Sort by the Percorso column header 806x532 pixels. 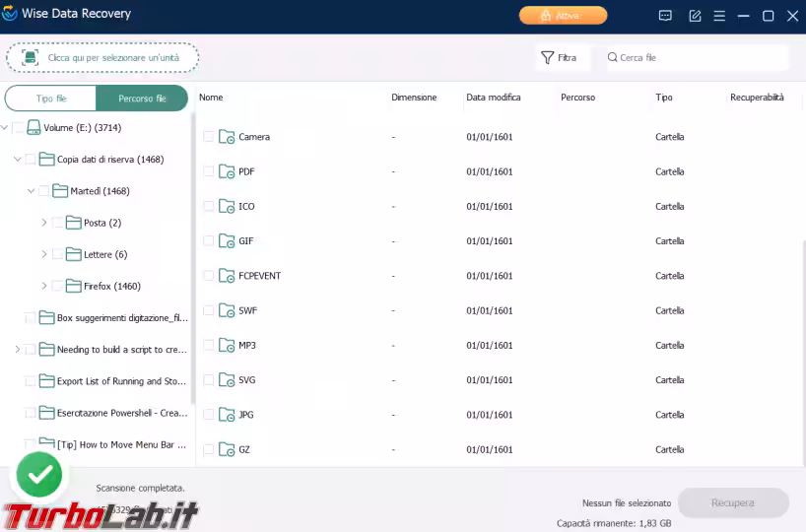[x=577, y=98]
